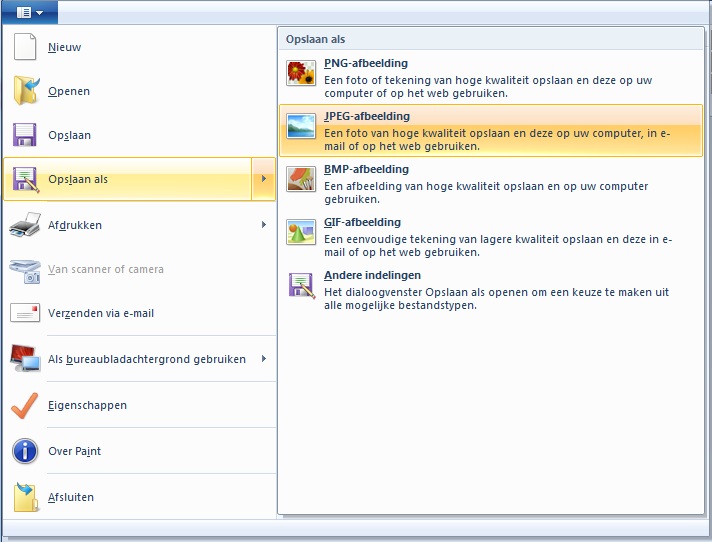Open Andere indelingen save dialog
This screenshot has width=712, height=542.
pyautogui.click(x=491, y=290)
